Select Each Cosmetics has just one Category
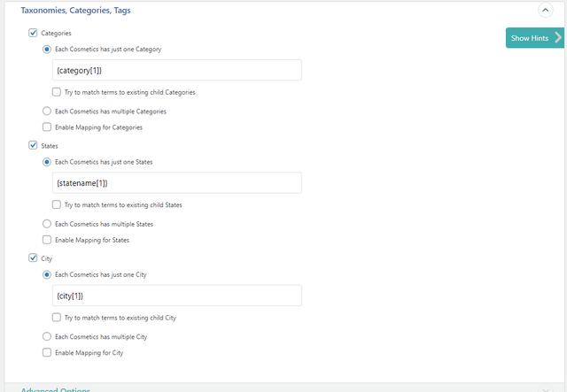Image resolution: width=567 pixels, height=392 pixels. click(47, 50)
